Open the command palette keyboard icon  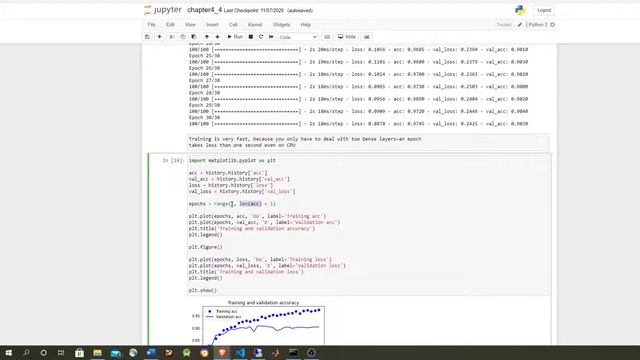coord(327,37)
